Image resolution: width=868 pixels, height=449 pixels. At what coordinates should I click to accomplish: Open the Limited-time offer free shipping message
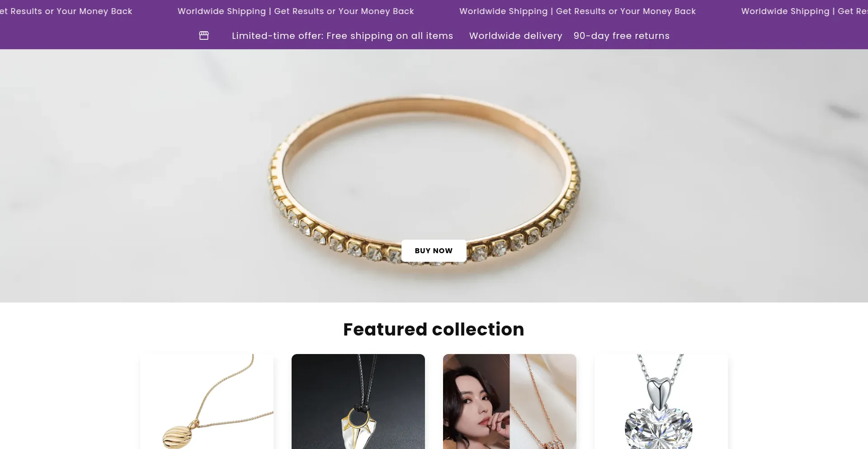[x=342, y=36]
